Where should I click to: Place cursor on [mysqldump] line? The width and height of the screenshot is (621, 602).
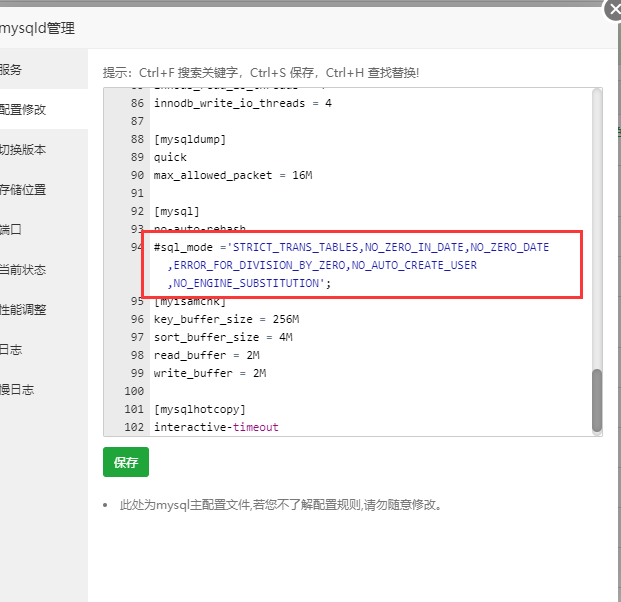[190, 139]
